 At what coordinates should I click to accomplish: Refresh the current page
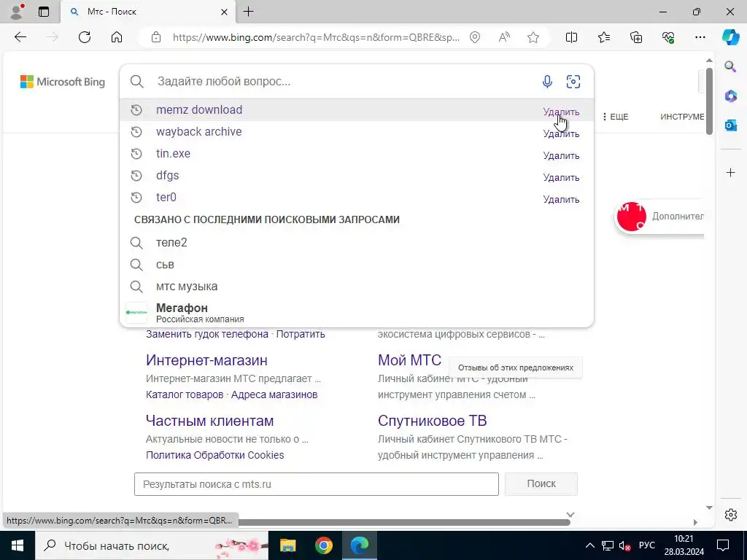85,37
